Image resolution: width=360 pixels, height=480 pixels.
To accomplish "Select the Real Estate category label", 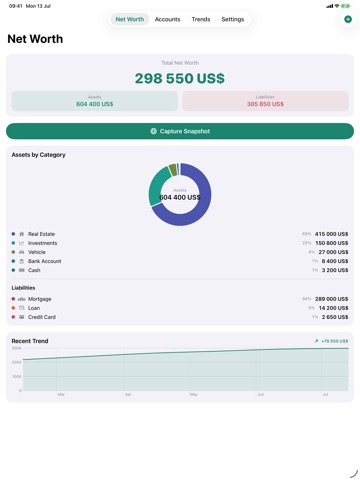I will click(x=41, y=234).
